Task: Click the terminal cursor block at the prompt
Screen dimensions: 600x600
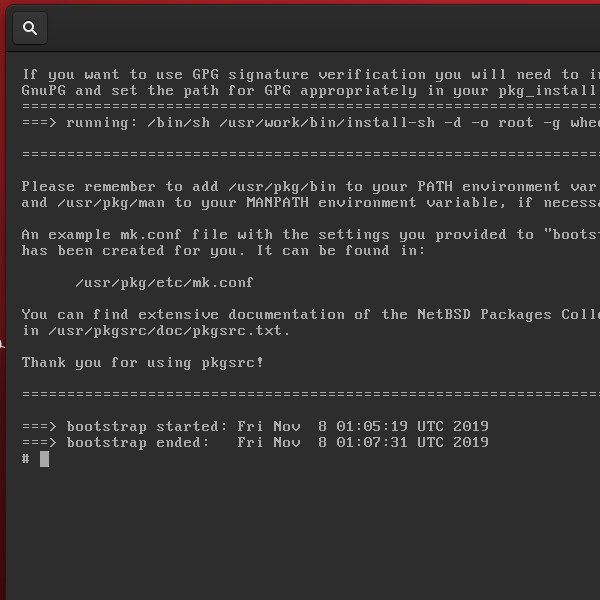Action: tap(44, 459)
